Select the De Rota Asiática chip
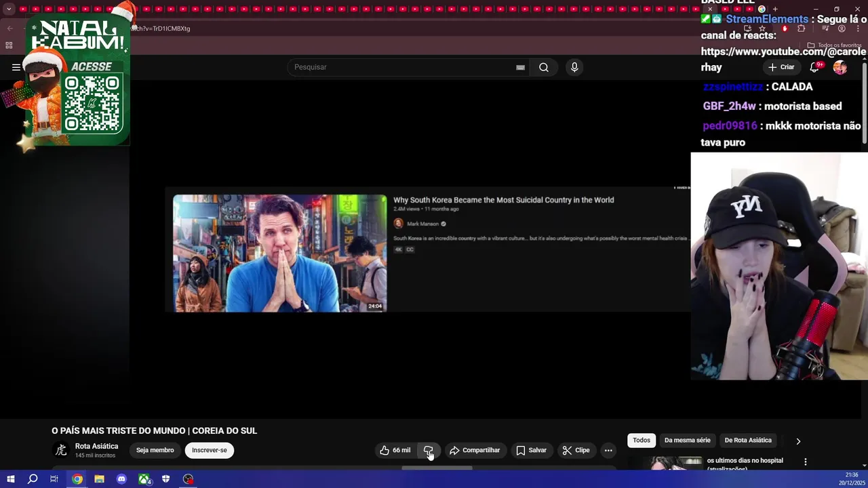The width and height of the screenshot is (868, 488). click(x=748, y=441)
